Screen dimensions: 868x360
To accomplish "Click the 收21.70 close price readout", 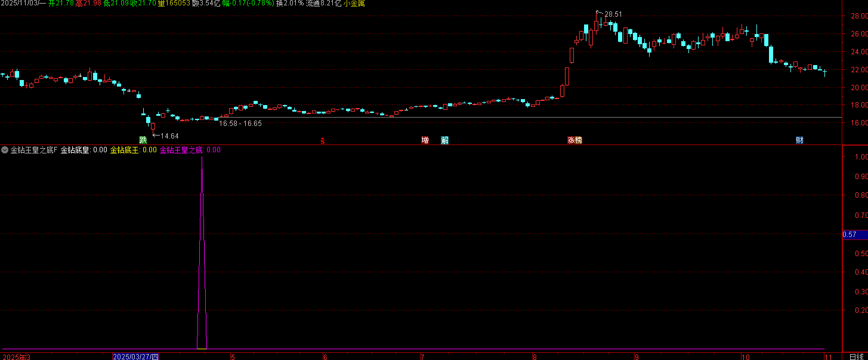I will (x=144, y=4).
